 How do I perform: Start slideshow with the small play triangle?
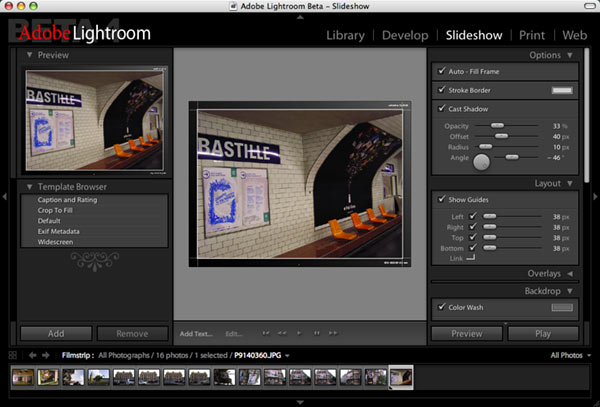299,333
